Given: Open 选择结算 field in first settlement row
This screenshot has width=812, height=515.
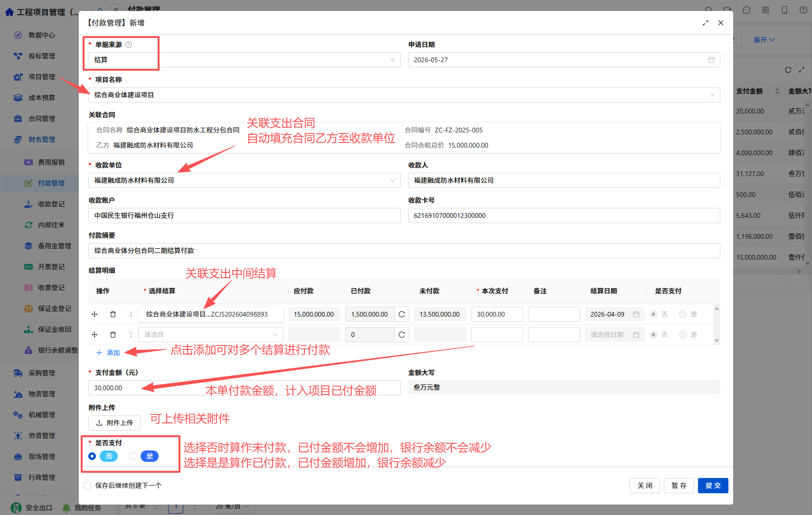Looking at the screenshot, I should tap(211, 314).
